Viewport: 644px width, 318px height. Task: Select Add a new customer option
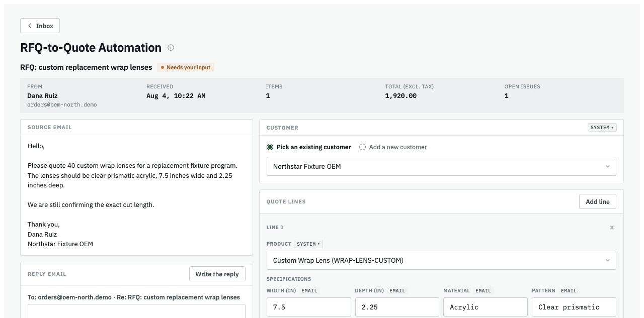point(393,147)
